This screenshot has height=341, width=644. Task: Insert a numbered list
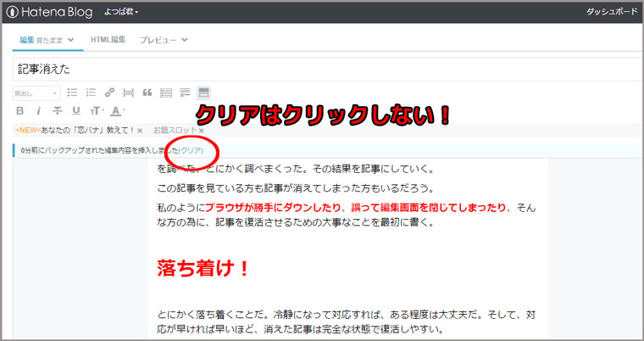point(91,92)
